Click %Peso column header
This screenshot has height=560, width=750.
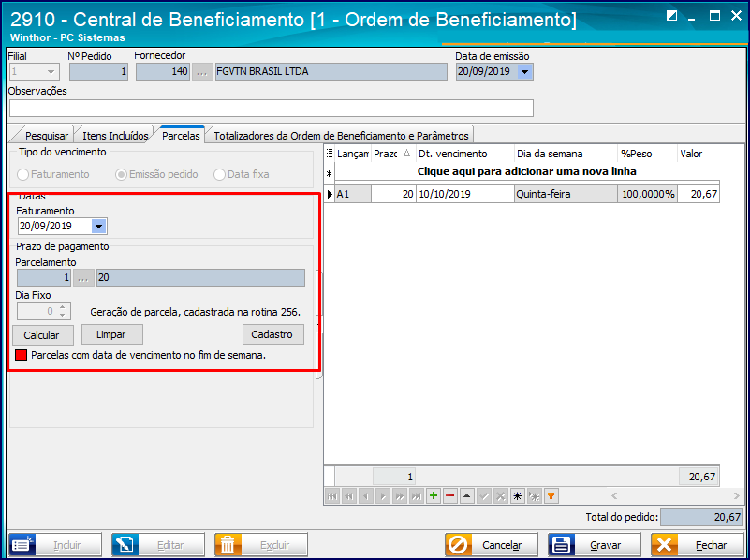pos(647,154)
